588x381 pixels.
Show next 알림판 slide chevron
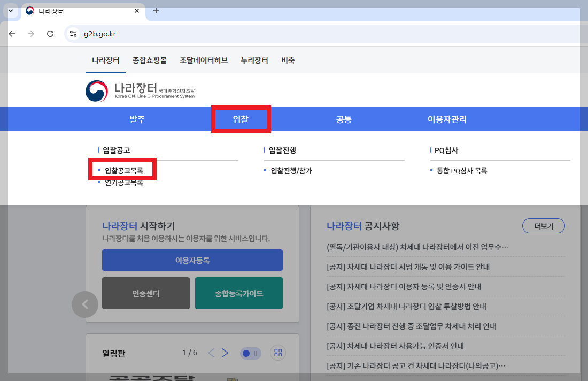click(225, 353)
